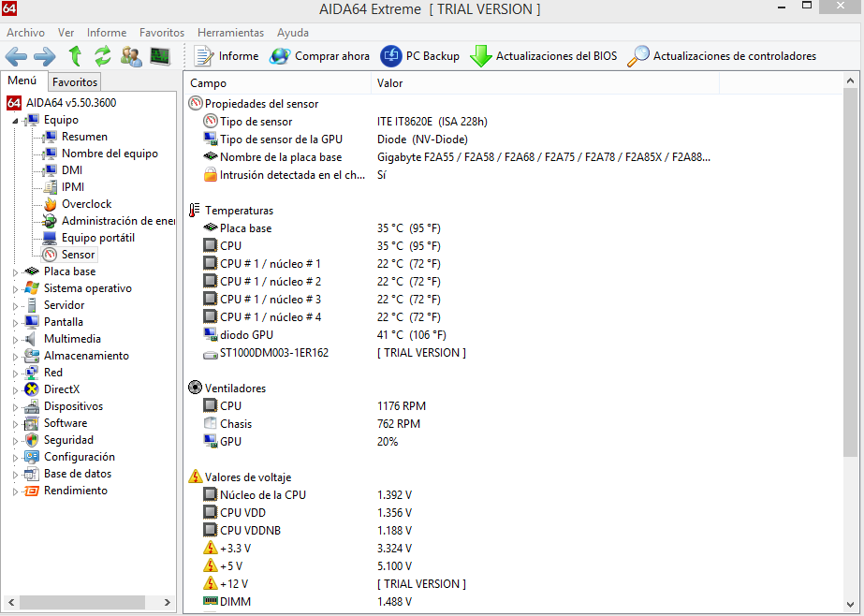Click the Software tree icon
The width and height of the screenshot is (864, 616).
[32, 423]
